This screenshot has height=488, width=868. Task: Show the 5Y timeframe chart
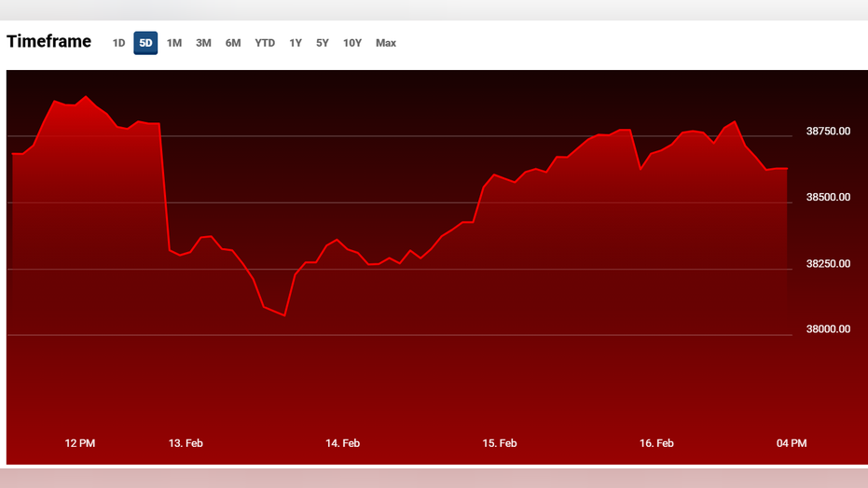pyautogui.click(x=323, y=43)
